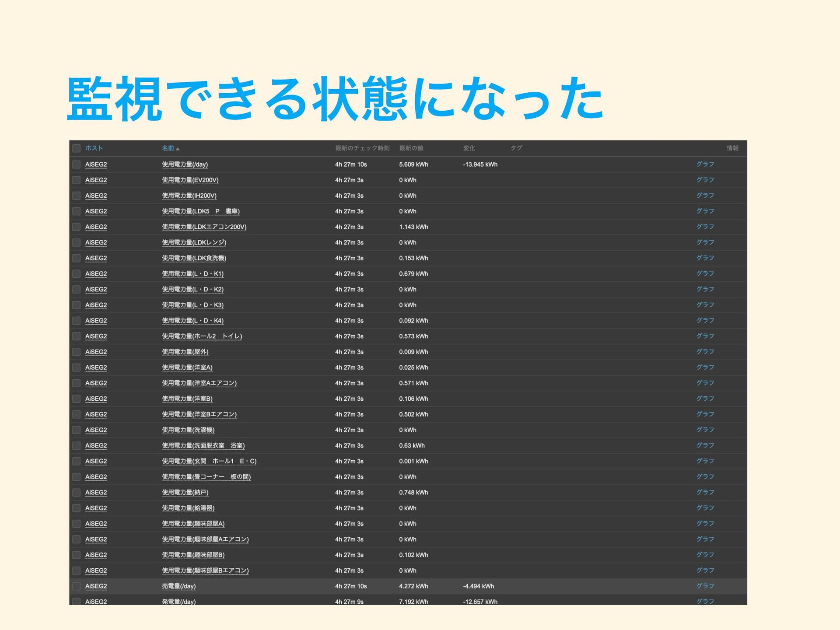Check the box for 使用電力量(洗濯機) row
The width and height of the screenshot is (840, 630).
pyautogui.click(x=77, y=430)
